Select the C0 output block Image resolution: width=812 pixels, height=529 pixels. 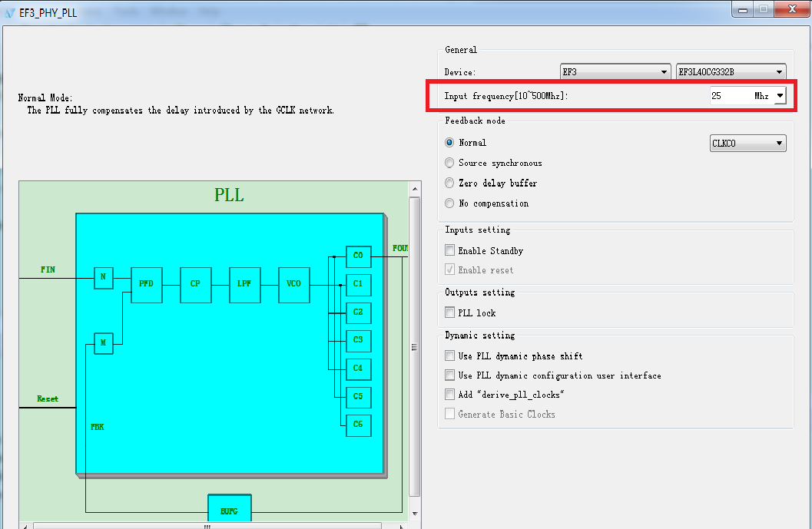click(x=358, y=256)
